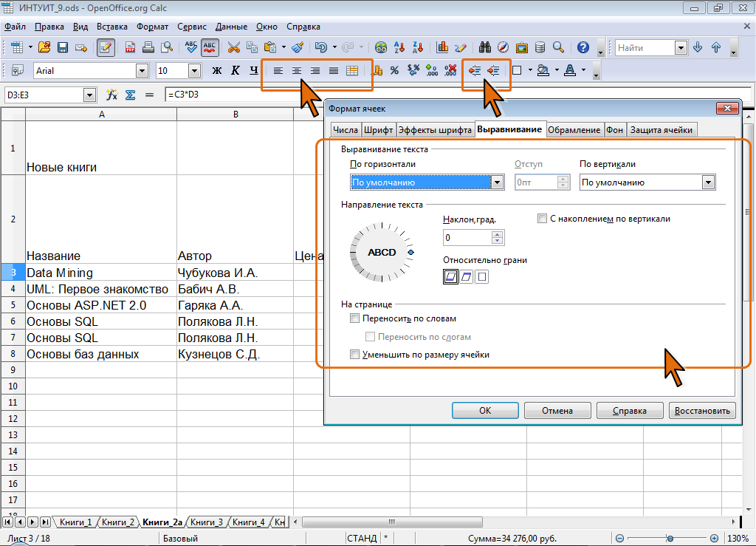Decrease indent
756x546 pixels.
point(475,70)
